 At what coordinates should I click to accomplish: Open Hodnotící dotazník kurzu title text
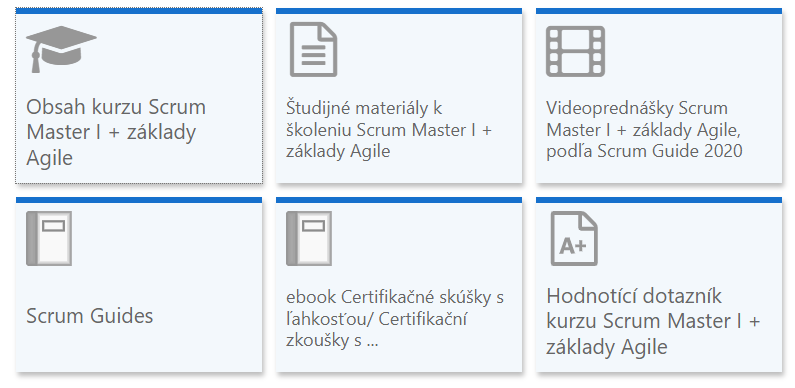point(653,322)
